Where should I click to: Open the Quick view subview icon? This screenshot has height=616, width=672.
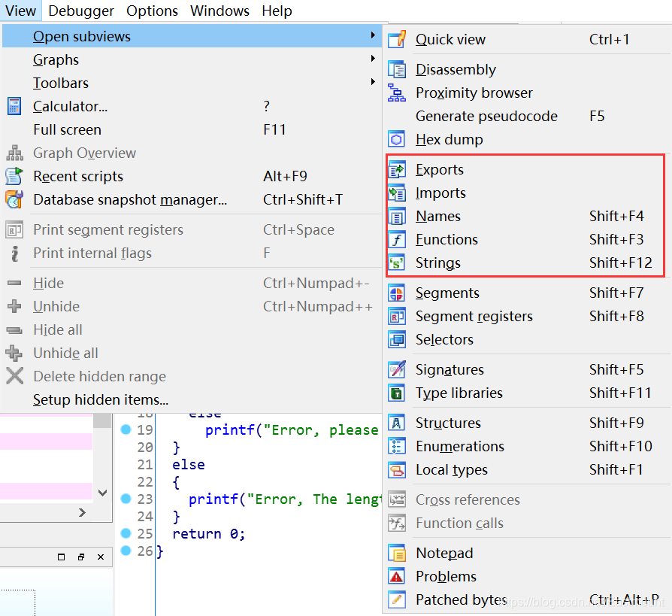(397, 39)
